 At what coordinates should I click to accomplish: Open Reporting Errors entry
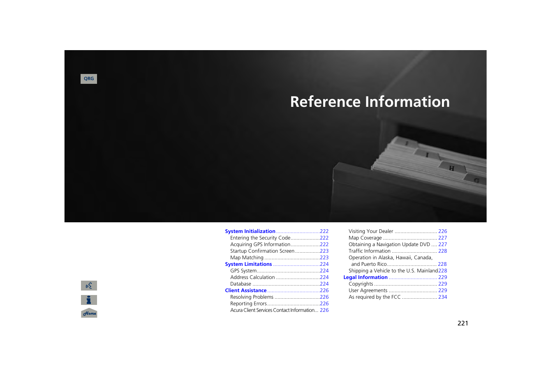[279, 304]
